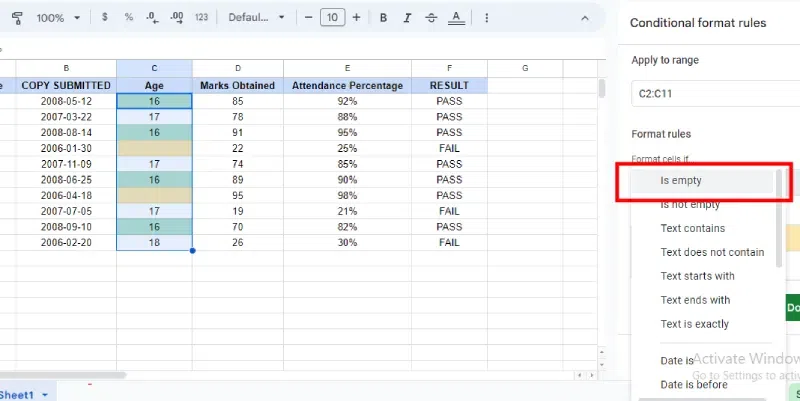Click the scroll right arrow of the sheet

click(591, 375)
